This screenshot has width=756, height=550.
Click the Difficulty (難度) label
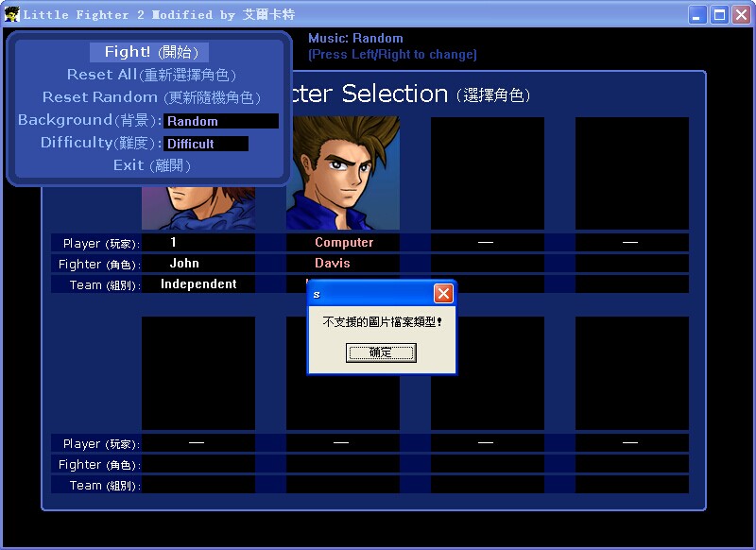point(101,143)
